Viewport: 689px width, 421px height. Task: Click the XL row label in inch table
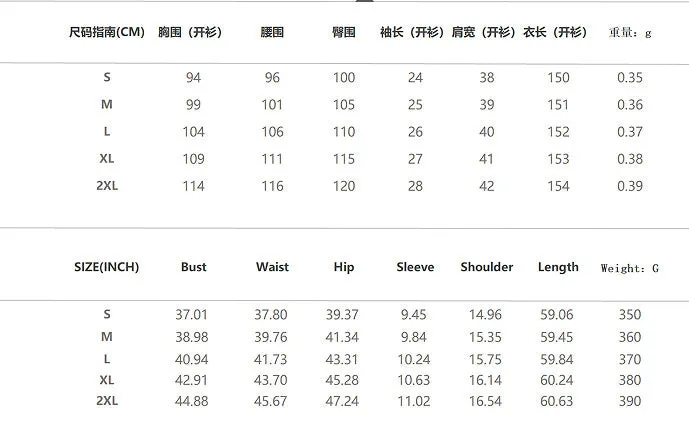point(107,380)
